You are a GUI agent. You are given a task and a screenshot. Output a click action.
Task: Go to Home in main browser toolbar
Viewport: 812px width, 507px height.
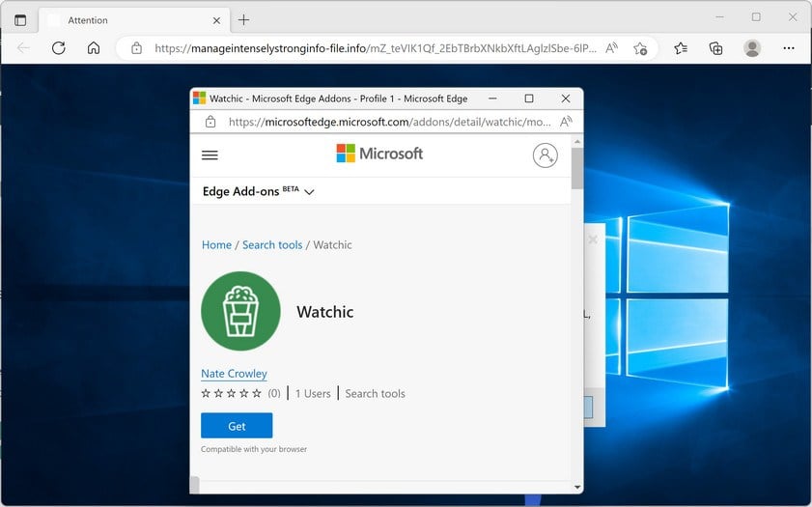(x=94, y=48)
